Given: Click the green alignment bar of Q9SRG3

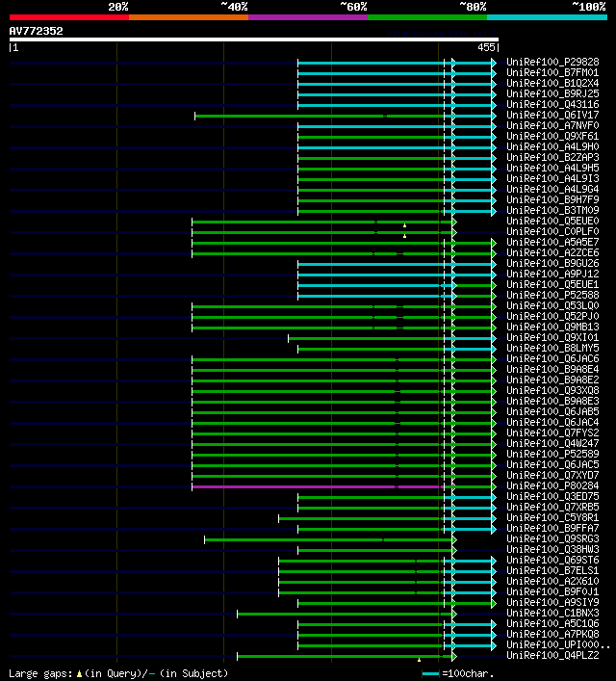Looking at the screenshot, I should coord(328,539).
